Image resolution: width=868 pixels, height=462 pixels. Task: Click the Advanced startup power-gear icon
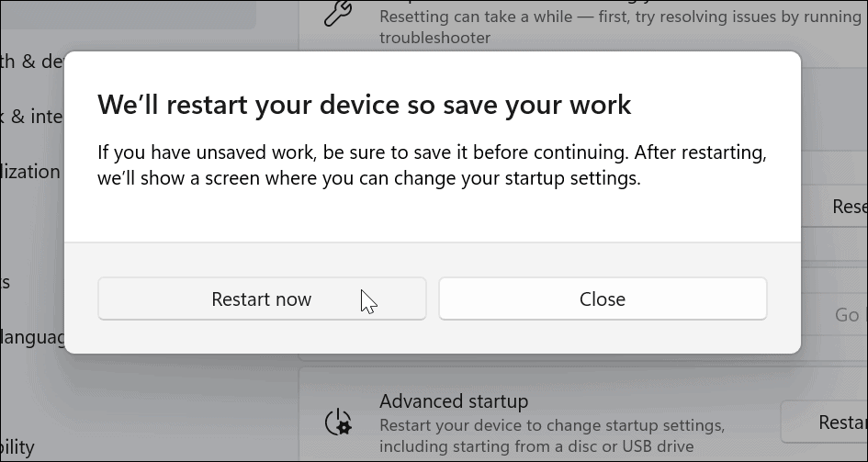coord(338,422)
